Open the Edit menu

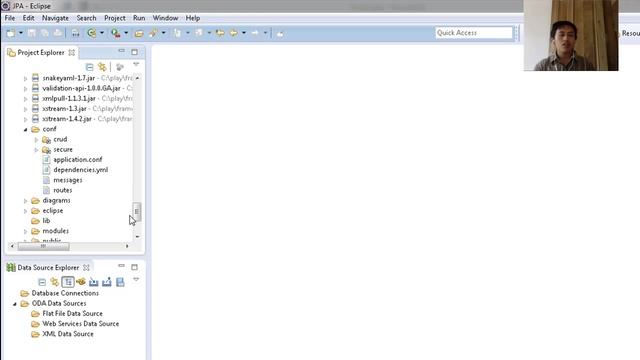[28, 18]
